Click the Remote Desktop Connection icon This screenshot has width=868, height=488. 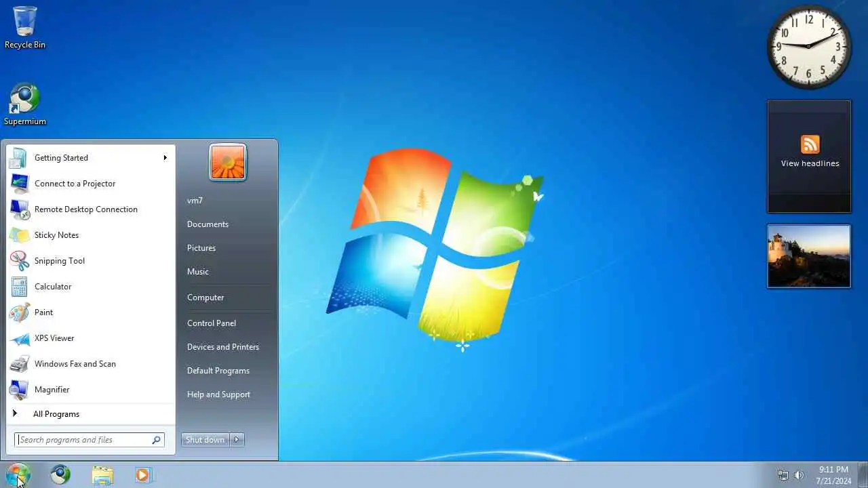point(18,209)
